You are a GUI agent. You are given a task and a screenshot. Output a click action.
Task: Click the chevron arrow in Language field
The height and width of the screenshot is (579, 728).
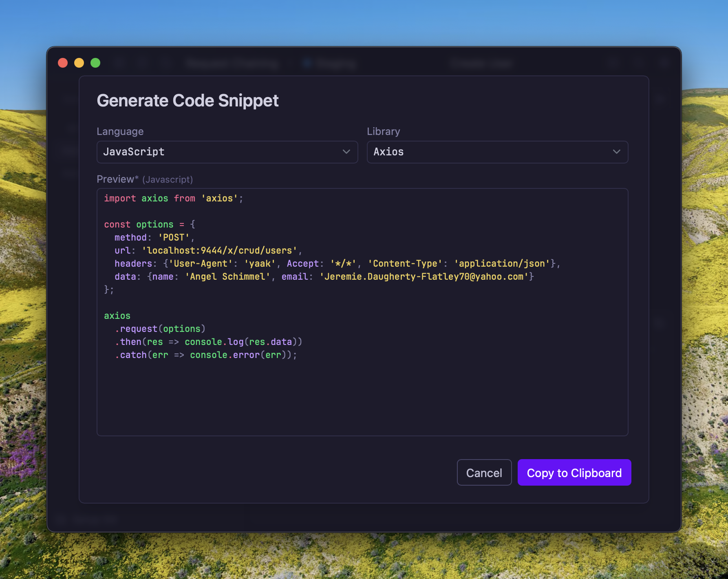coord(346,152)
